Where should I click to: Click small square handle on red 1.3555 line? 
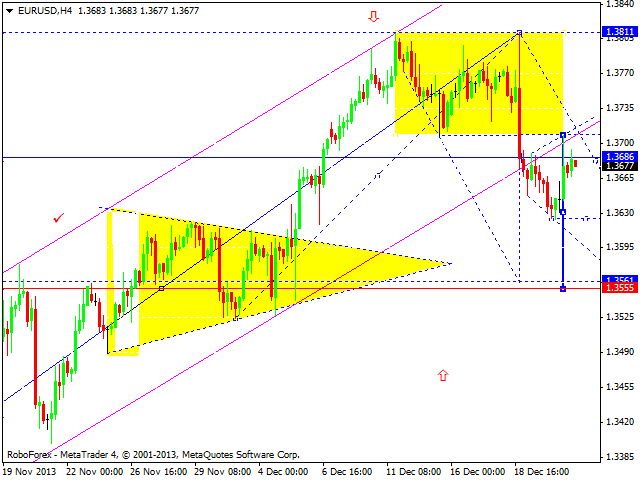coord(162,289)
